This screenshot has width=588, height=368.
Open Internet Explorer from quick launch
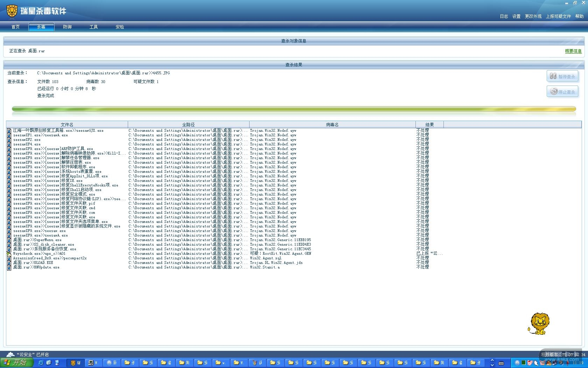click(41, 363)
